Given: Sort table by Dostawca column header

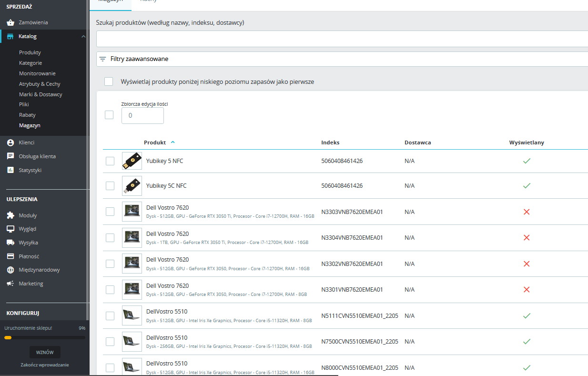Looking at the screenshot, I should pos(417,142).
